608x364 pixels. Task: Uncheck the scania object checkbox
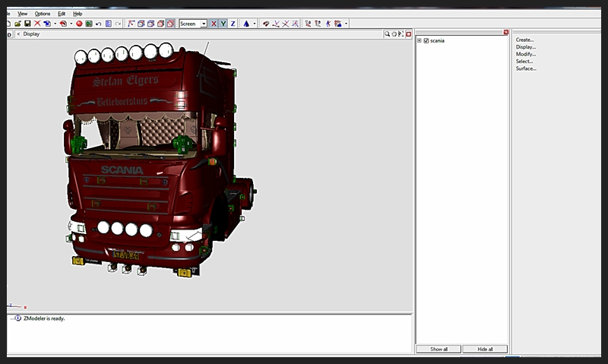(x=426, y=40)
